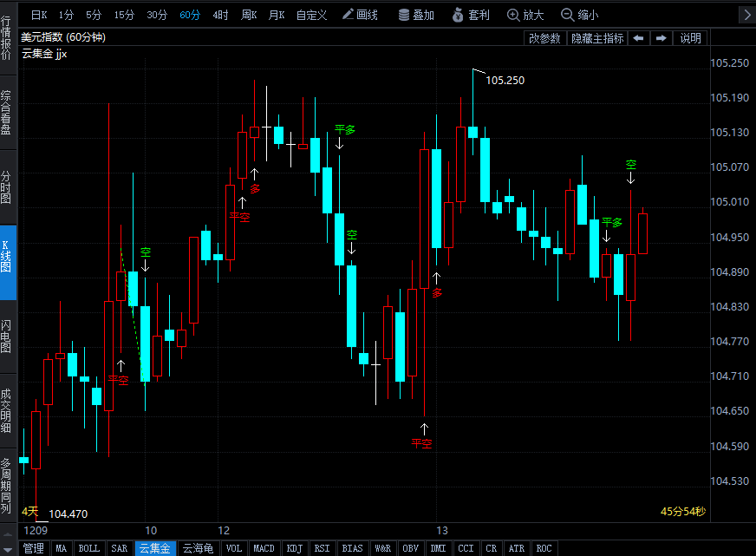Select the CR indicator tab
Image resolution: width=756 pixels, height=556 pixels.
coord(492,548)
